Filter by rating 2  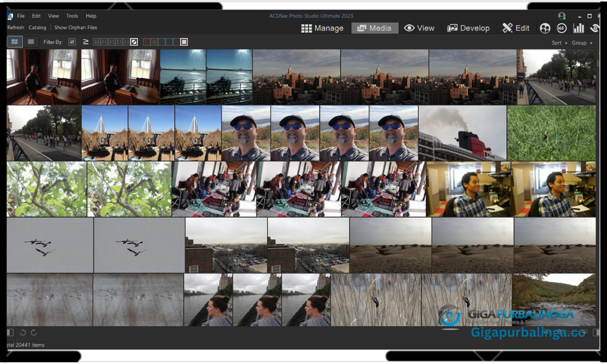(x=104, y=42)
